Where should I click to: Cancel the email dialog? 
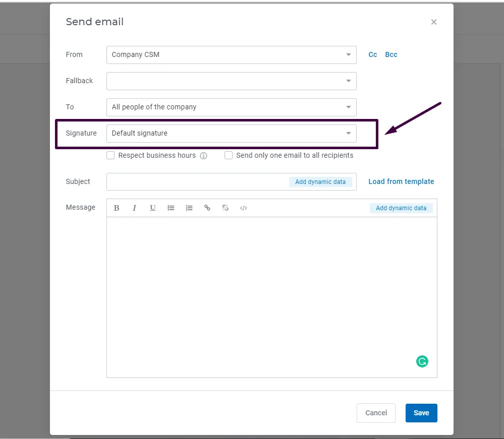(376, 413)
